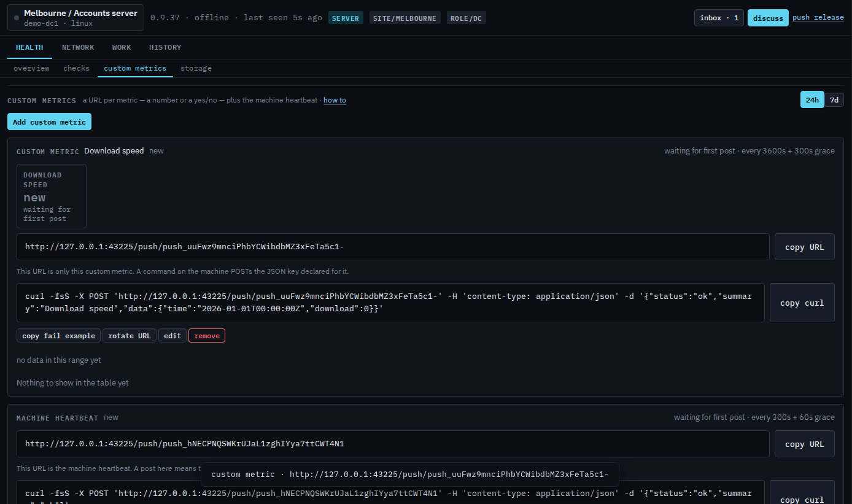Screen dimensions: 852x504
Task: Open the Melbourne / Accounts server machine selector
Action: tap(76, 18)
